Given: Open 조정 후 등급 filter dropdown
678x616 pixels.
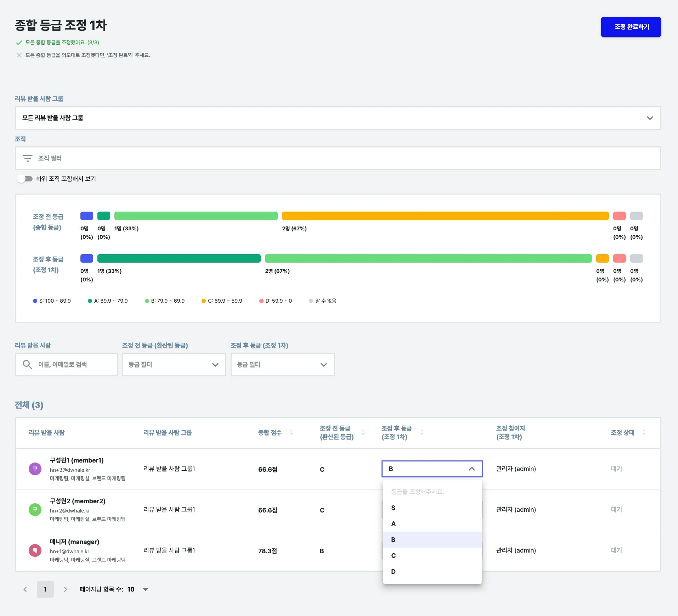Looking at the screenshot, I should pos(282,364).
